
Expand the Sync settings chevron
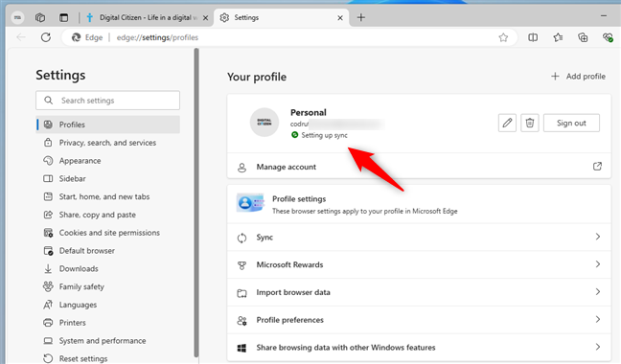(x=598, y=237)
